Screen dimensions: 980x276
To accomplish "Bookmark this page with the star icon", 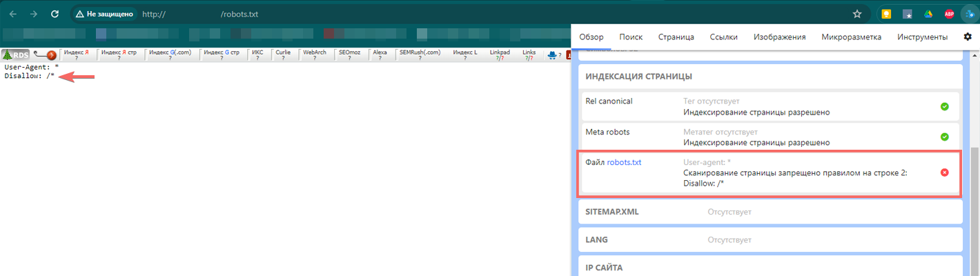I will [x=857, y=13].
